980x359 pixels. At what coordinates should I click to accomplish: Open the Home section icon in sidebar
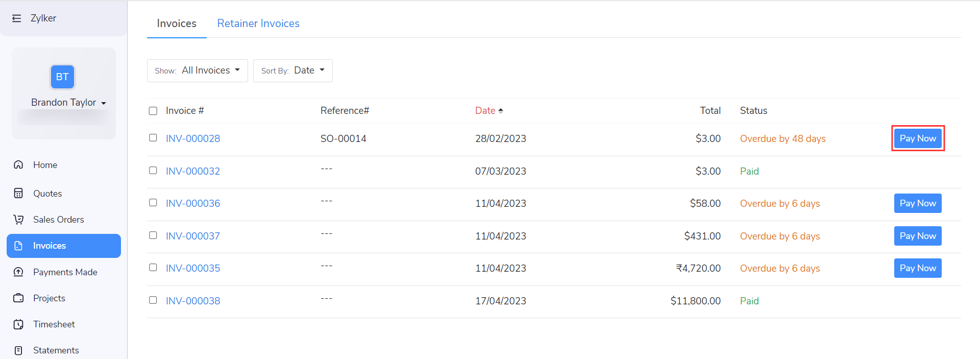pyautogui.click(x=18, y=164)
